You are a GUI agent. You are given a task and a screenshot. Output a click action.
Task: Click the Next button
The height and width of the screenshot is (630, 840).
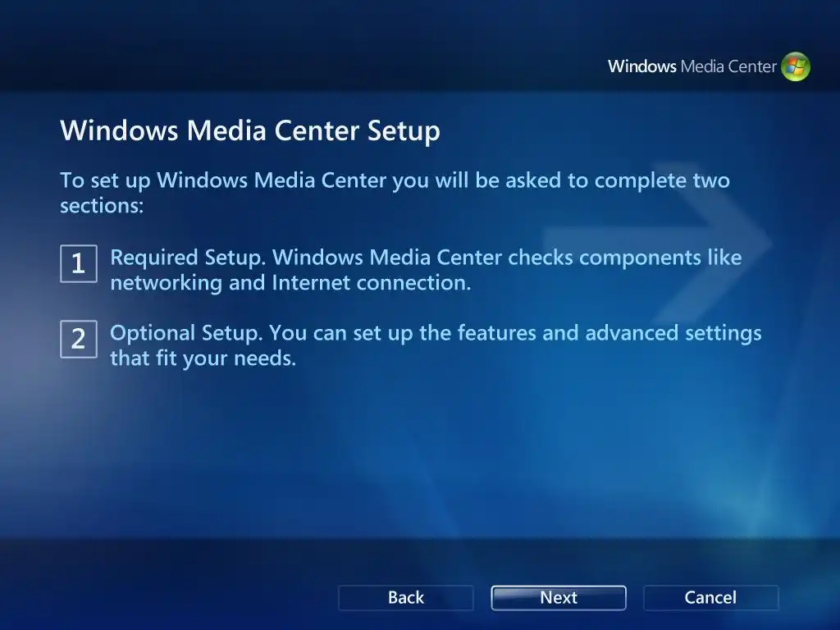[x=558, y=597]
